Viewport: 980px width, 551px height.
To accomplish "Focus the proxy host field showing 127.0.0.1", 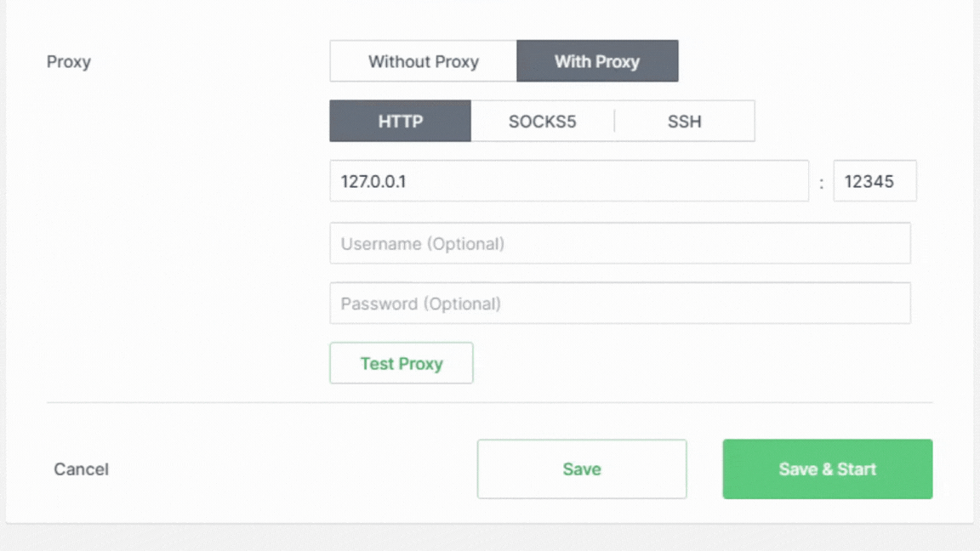I will coord(569,181).
